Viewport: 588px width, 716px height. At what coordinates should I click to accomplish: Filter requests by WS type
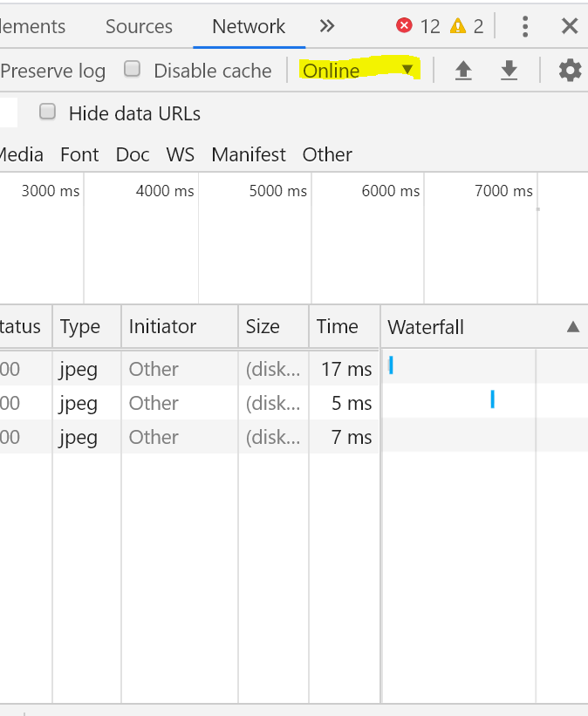click(x=181, y=154)
